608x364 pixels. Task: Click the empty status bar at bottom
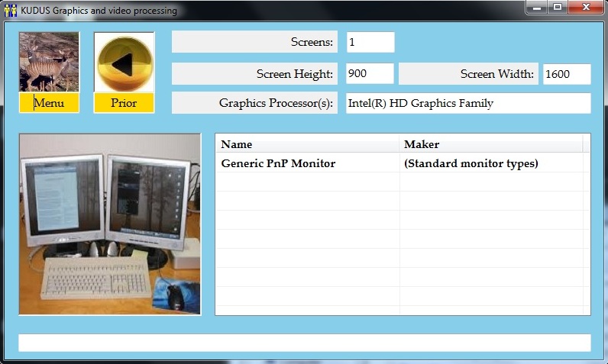(304, 343)
